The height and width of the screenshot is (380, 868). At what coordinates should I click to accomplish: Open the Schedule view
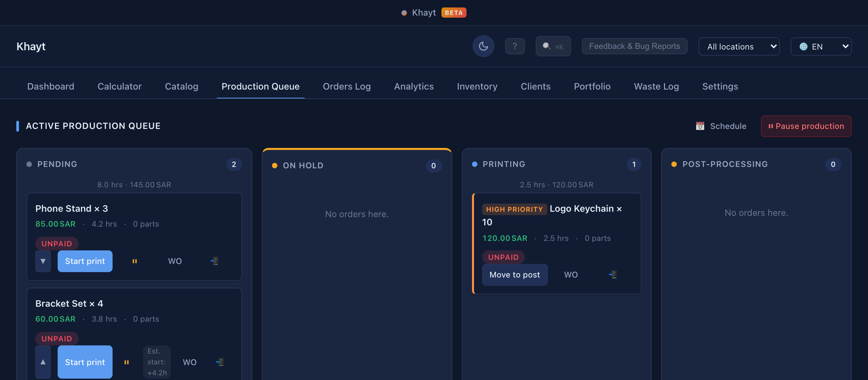click(x=721, y=126)
